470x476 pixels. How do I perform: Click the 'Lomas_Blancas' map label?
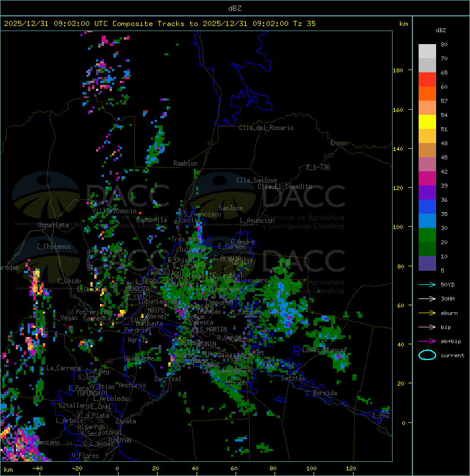tap(324, 350)
